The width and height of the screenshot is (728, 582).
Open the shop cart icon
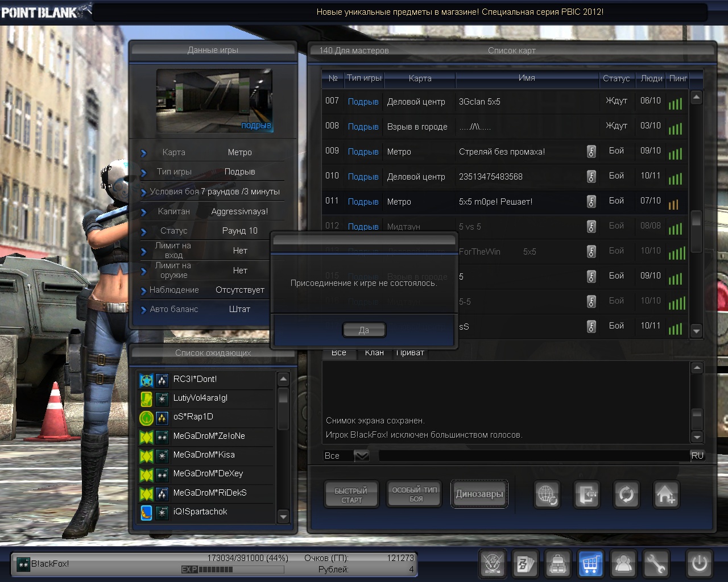pos(590,564)
